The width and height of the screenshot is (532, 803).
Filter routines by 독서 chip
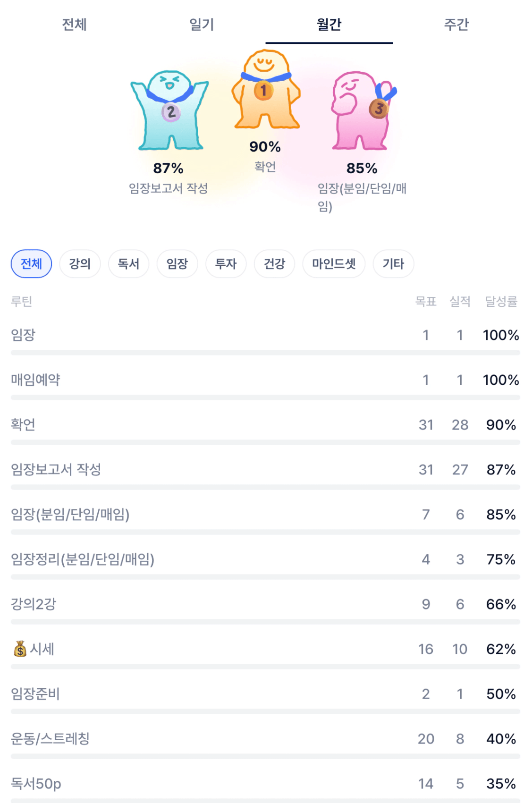click(x=128, y=263)
